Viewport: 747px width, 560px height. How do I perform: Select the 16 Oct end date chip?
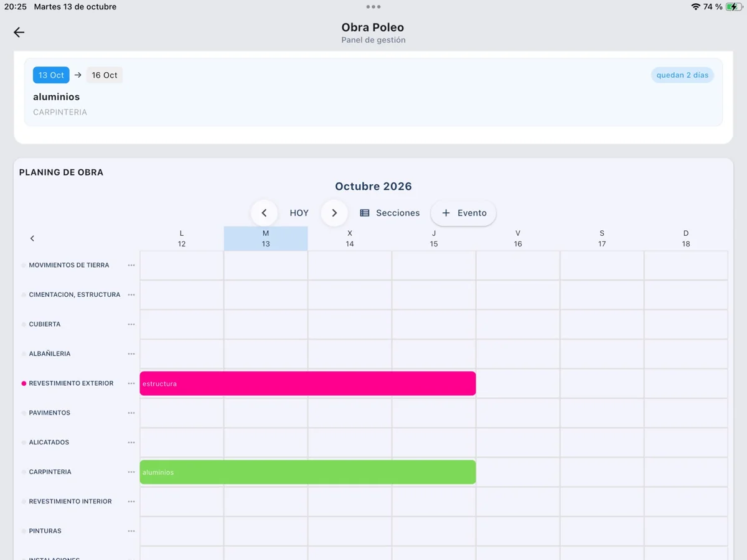[105, 75]
